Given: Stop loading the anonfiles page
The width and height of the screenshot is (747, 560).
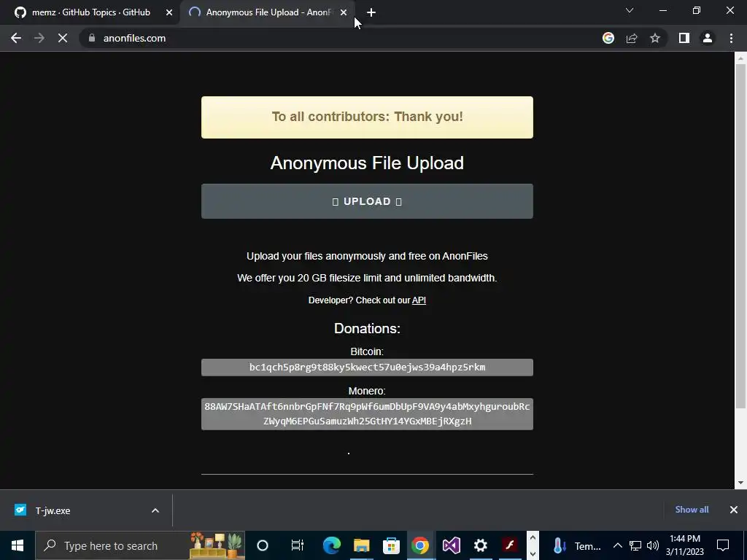Looking at the screenshot, I should tap(63, 38).
